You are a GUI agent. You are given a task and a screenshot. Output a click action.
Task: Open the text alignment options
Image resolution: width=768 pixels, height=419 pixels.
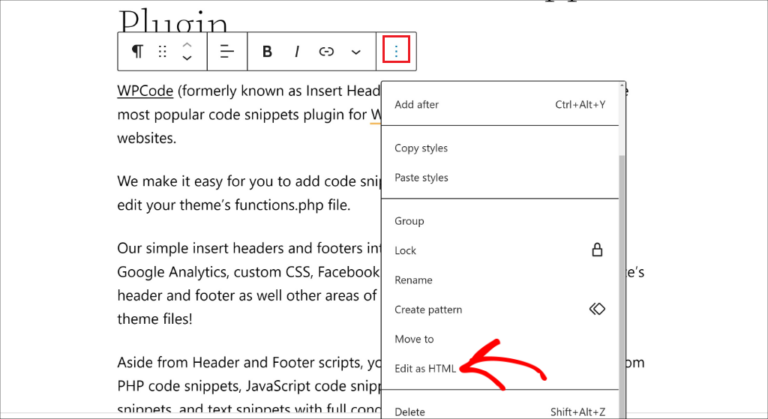[x=227, y=51]
